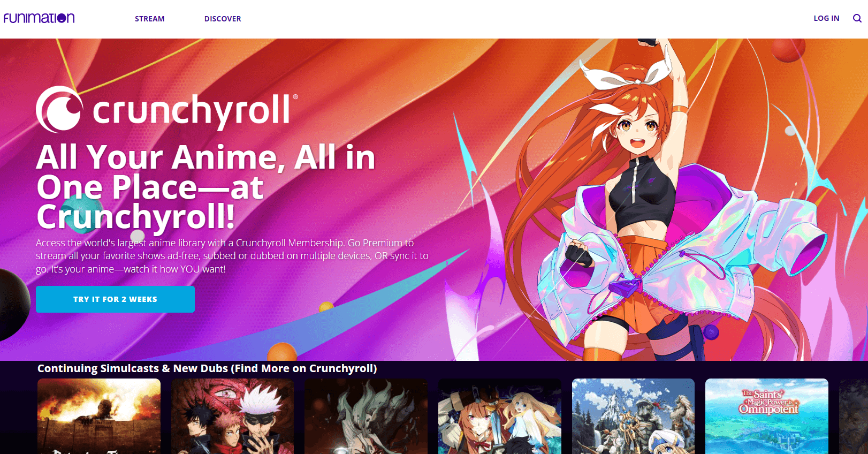Open the STREAM menu
Screen dimensions: 868x454
[x=150, y=19]
